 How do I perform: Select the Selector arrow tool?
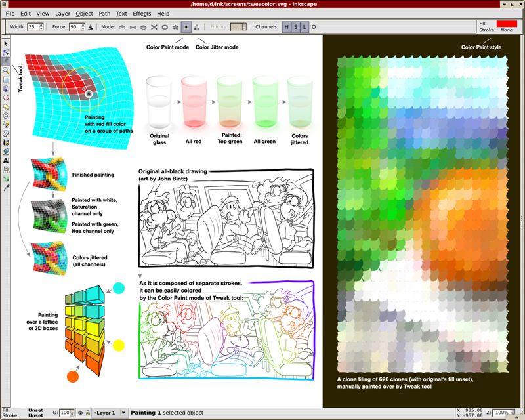(x=6, y=43)
